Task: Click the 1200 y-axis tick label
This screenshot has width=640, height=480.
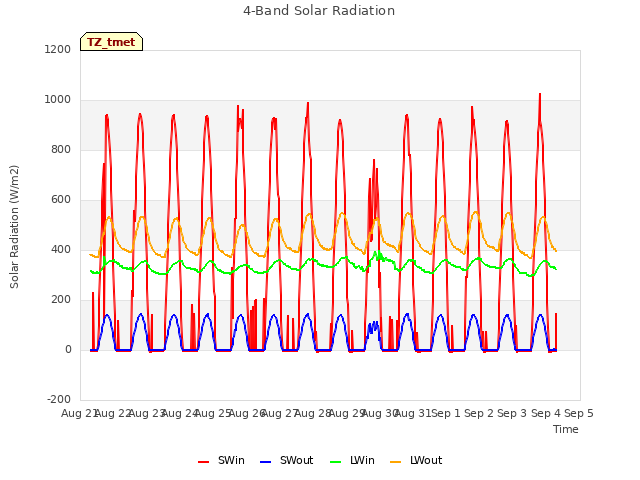Action: (58, 49)
